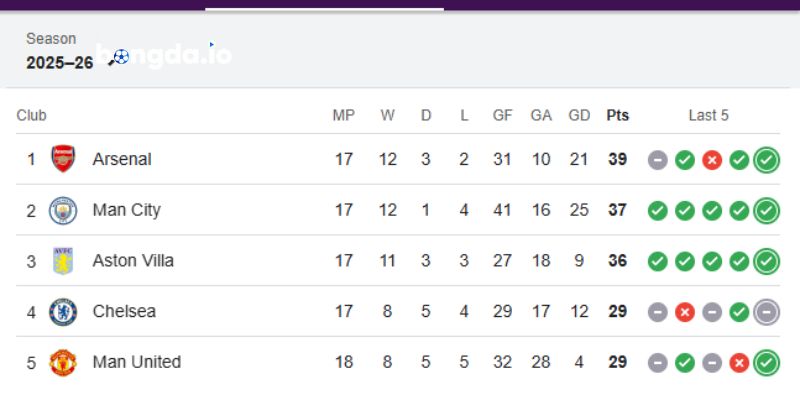800x400 pixels.
Task: Sort table by the Pts column header
Action: tap(618, 115)
